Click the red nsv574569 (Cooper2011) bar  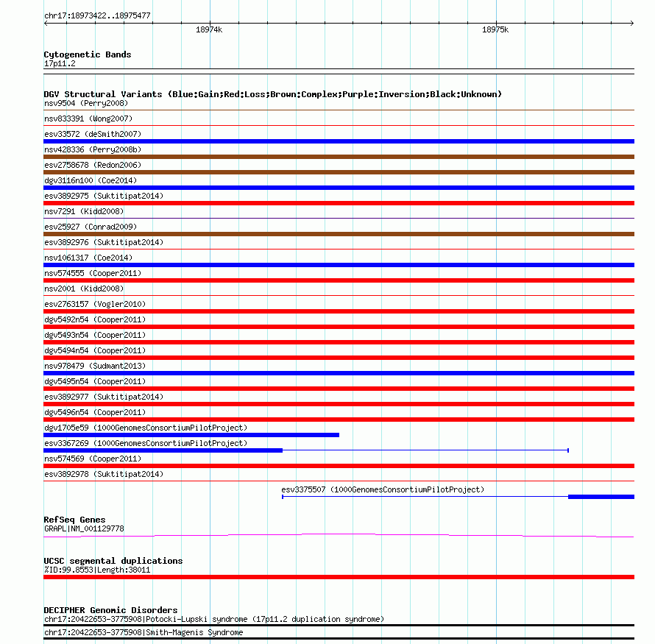pyautogui.click(x=339, y=466)
